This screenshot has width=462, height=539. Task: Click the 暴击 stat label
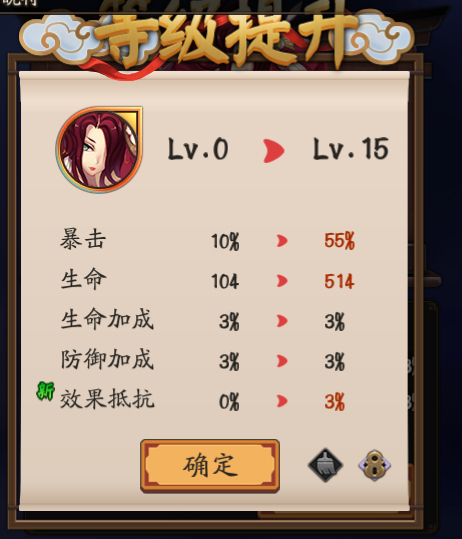click(x=83, y=239)
